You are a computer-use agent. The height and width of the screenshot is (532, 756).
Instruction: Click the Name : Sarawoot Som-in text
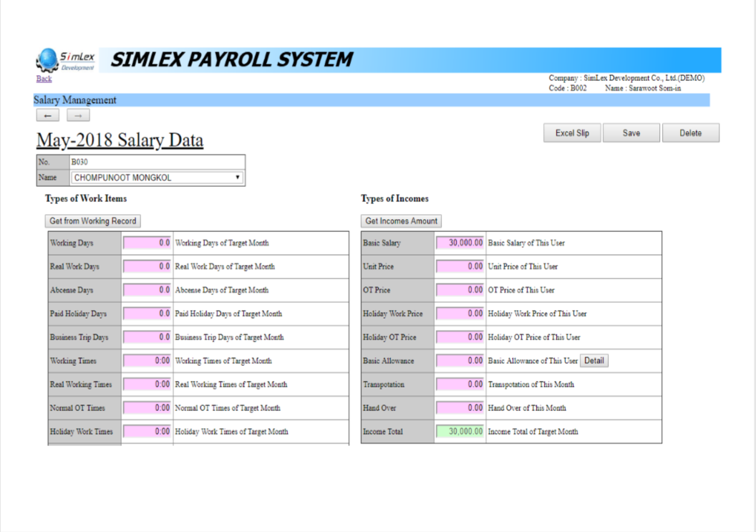(643, 88)
